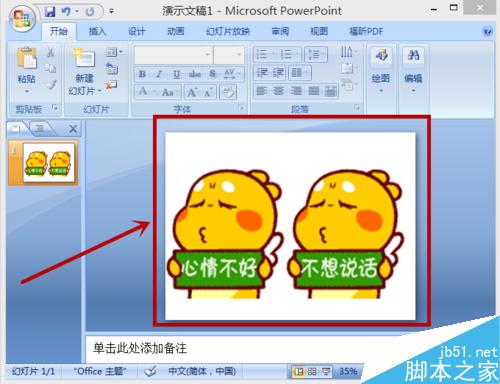500x384 pixels.
Task: Decrease list indent level
Action: (262, 73)
